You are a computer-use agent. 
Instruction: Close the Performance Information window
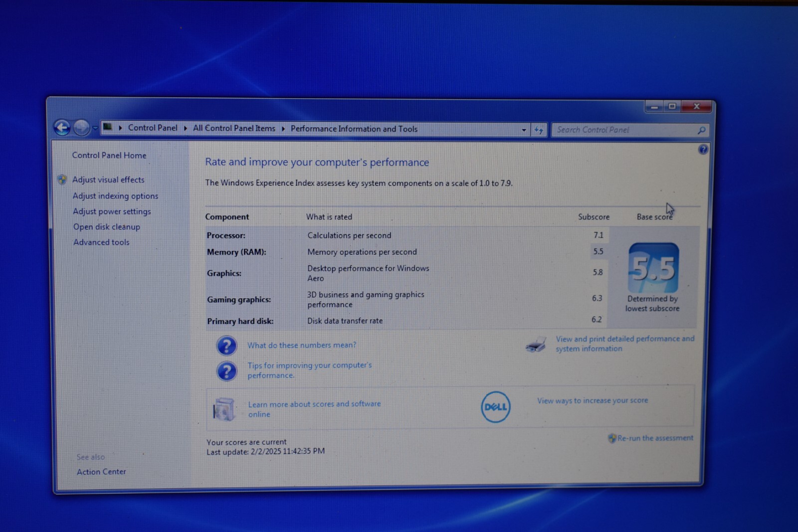coord(697,106)
